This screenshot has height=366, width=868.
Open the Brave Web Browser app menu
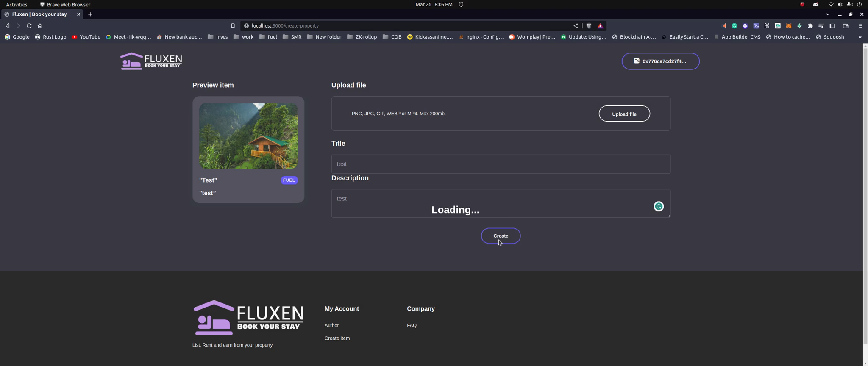(65, 4)
